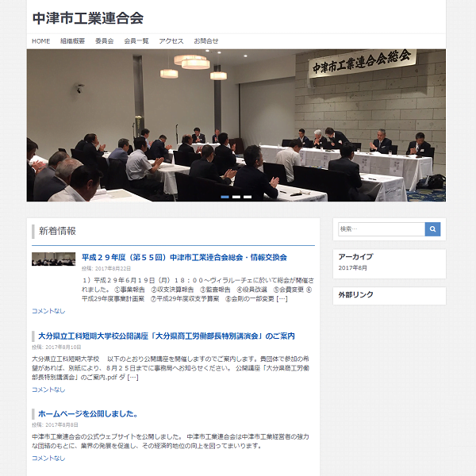Open the 総会 post thumbnail image
Viewport: 476px width, 476px height.
click(x=53, y=259)
